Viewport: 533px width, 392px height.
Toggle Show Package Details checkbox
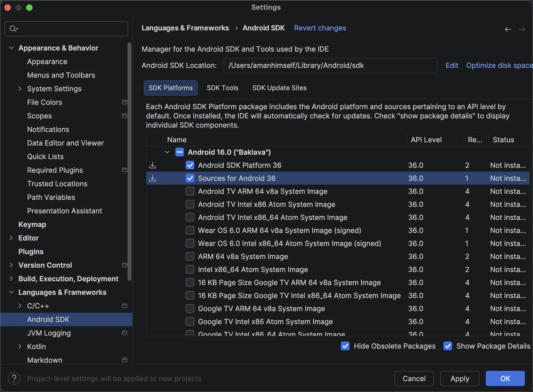point(448,346)
